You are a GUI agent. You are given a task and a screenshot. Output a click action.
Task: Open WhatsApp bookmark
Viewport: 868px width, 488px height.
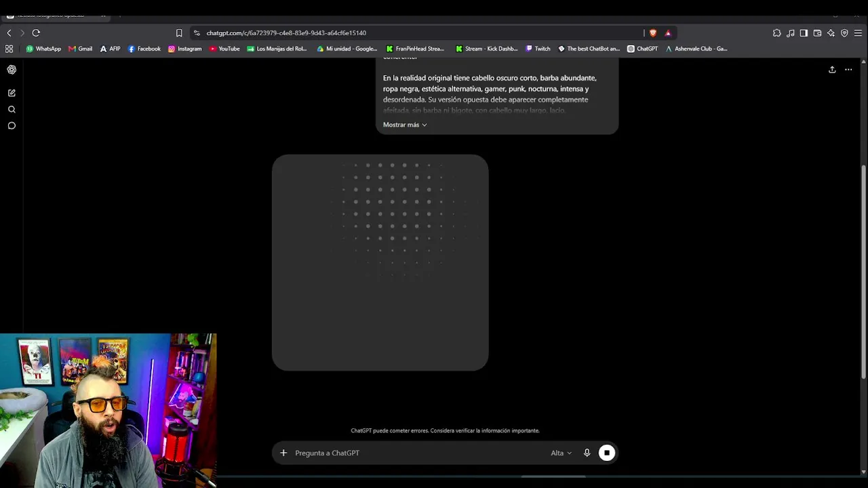pyautogui.click(x=43, y=49)
